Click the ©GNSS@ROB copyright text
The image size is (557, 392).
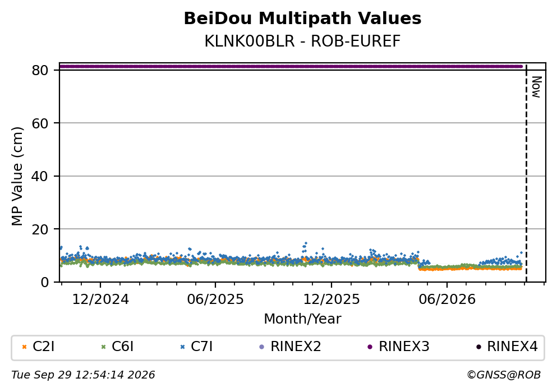[x=504, y=375]
